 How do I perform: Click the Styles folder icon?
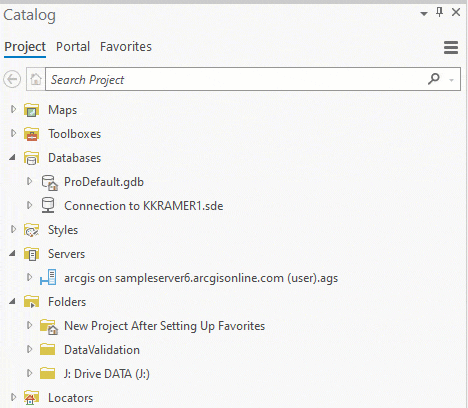coord(32,230)
